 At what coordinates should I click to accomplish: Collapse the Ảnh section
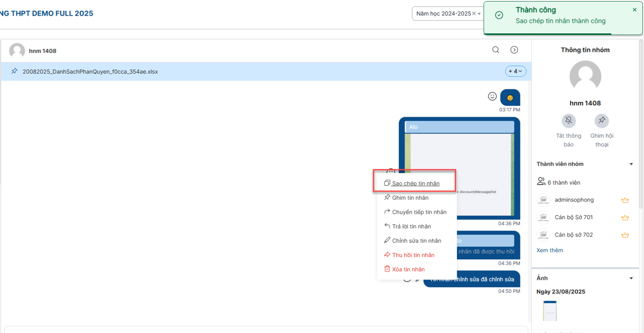click(631, 278)
